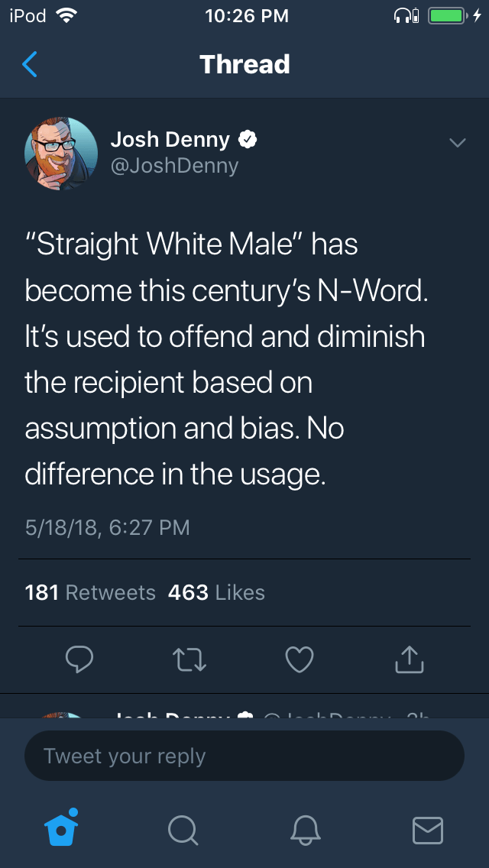The height and width of the screenshot is (868, 489).
Task: Tap the verified badge next to Josh Denny
Action: point(248,140)
